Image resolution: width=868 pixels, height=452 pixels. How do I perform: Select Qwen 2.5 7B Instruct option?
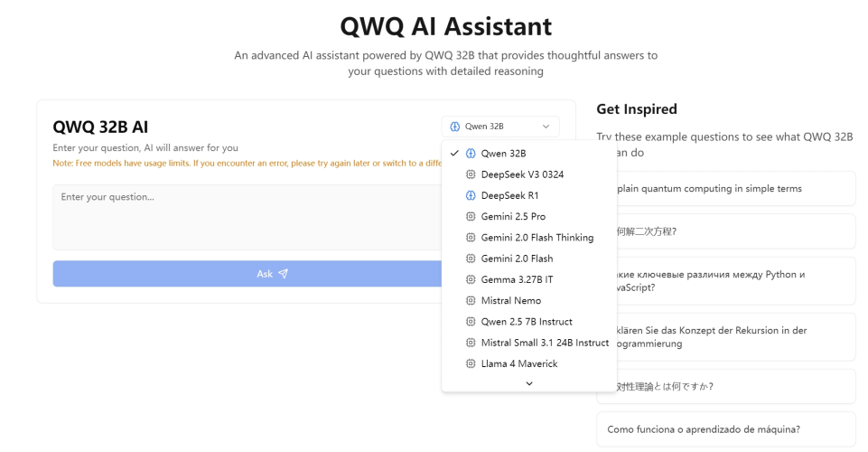527,322
